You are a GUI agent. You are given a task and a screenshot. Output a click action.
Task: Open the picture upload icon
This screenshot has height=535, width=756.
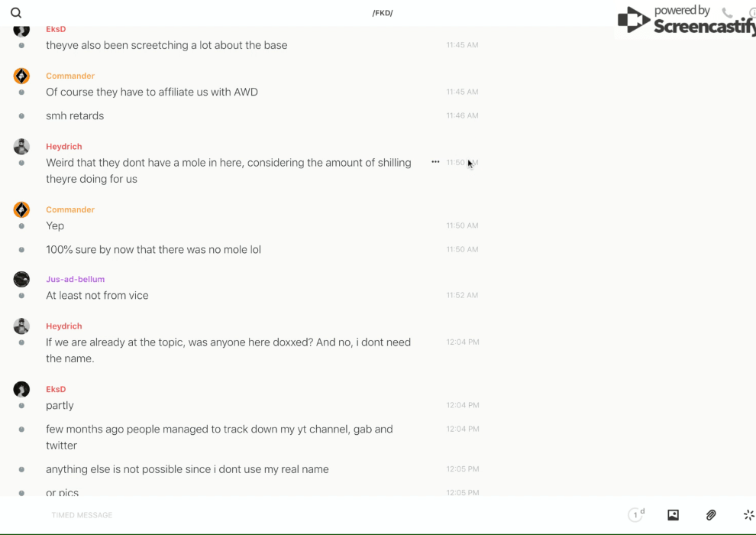click(673, 515)
